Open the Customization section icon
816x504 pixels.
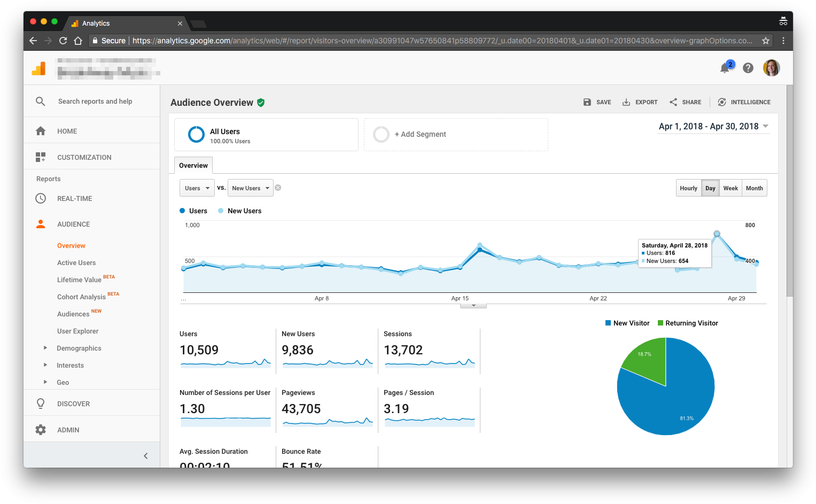click(x=41, y=157)
